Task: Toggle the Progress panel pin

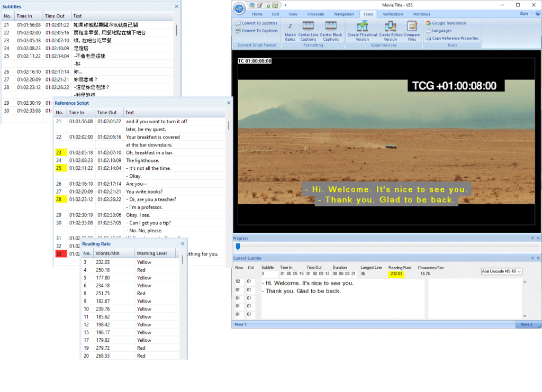Action: click(x=532, y=238)
